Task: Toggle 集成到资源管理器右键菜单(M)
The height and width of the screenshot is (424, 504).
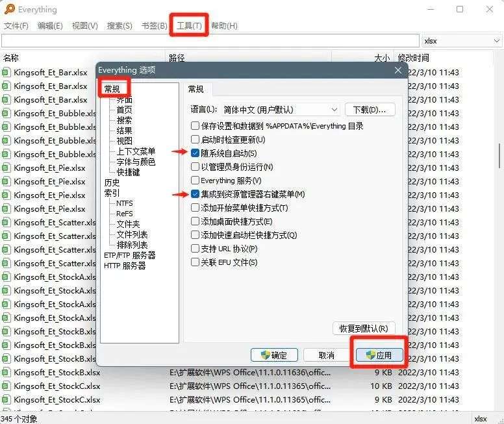Action: tap(195, 194)
